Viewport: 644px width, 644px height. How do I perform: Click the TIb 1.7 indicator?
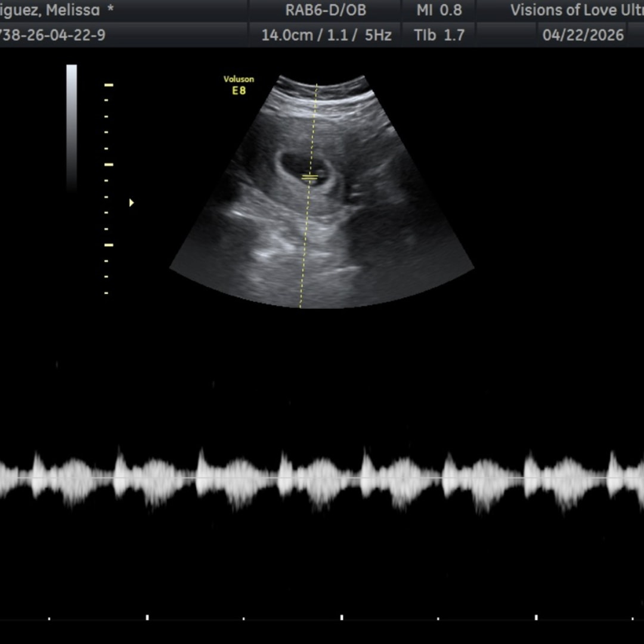[x=439, y=35]
